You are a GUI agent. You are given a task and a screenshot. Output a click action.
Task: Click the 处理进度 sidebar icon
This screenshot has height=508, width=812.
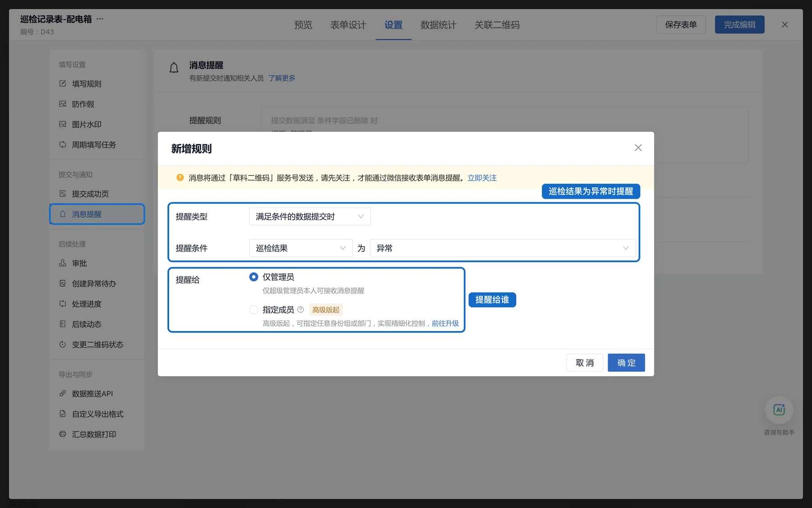pos(63,304)
